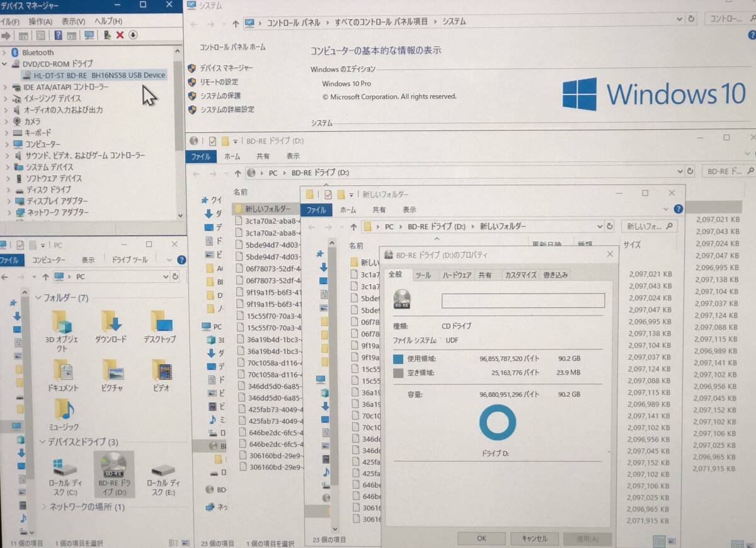Switch to 書き込み tab in properties dialog
Viewport: 756px width, 548px height.
556,275
